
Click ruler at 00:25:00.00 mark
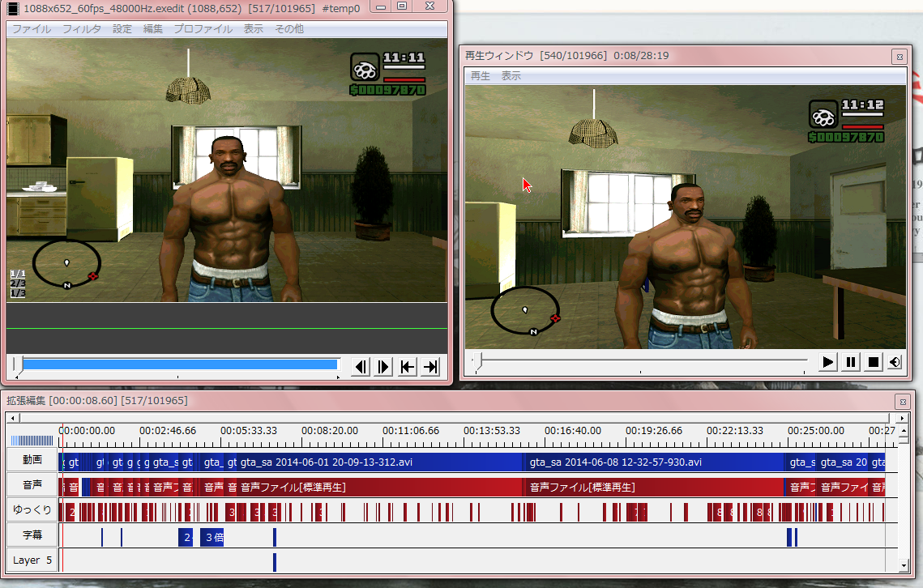pos(817,431)
